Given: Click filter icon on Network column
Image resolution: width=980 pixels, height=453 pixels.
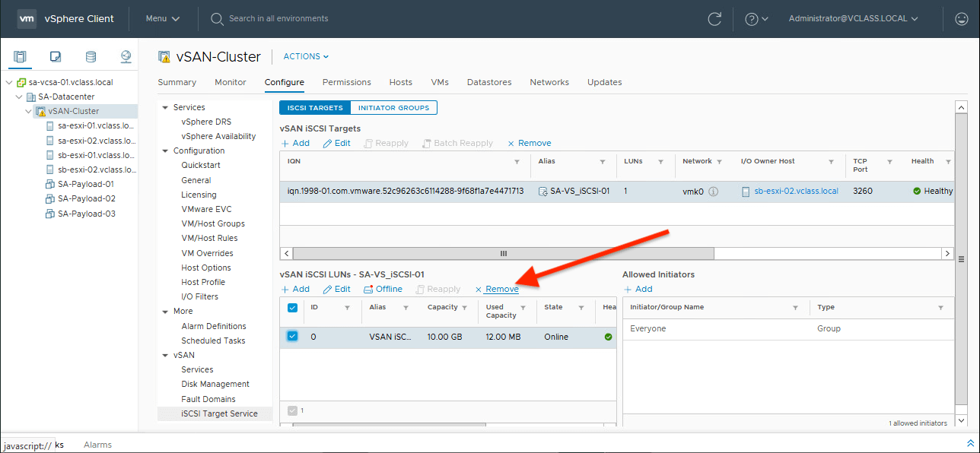Looking at the screenshot, I should tap(721, 162).
